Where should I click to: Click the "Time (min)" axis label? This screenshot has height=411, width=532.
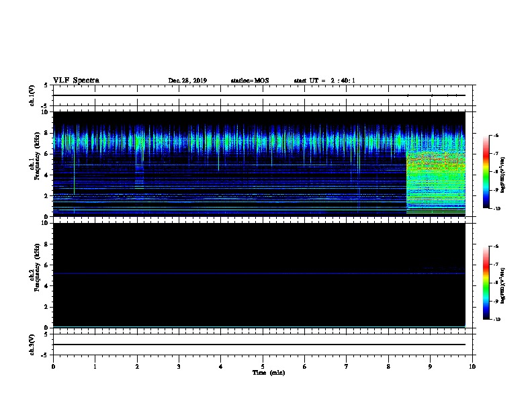coord(269,373)
